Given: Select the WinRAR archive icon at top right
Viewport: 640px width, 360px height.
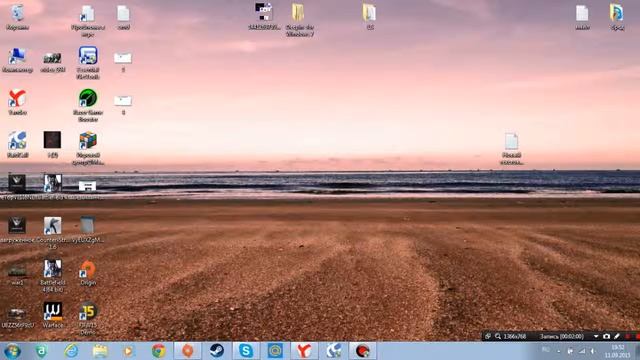Looking at the screenshot, I should (x=617, y=17).
